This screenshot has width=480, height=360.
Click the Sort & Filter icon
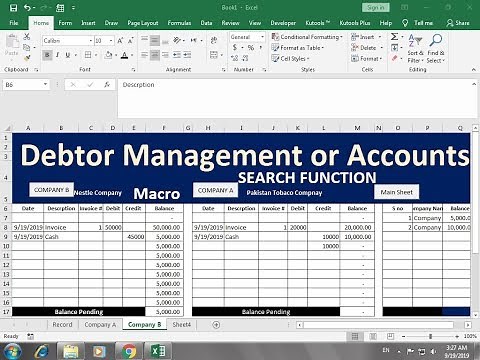(415, 48)
